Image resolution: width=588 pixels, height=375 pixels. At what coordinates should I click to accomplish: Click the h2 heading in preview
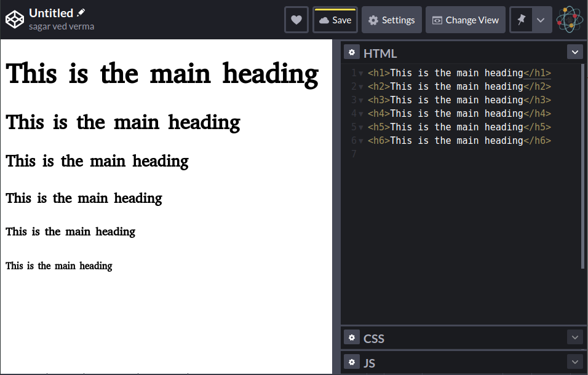point(123,123)
